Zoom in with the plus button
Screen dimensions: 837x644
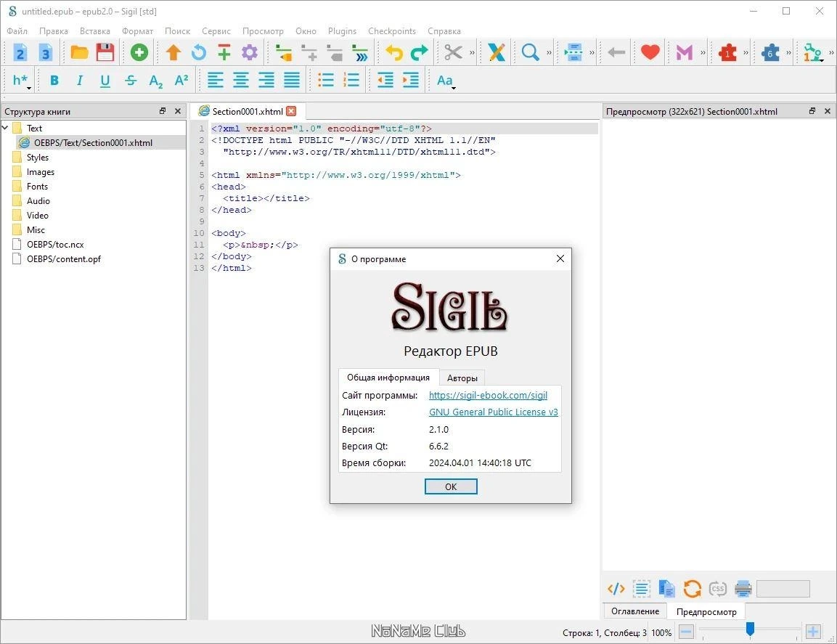click(x=813, y=632)
